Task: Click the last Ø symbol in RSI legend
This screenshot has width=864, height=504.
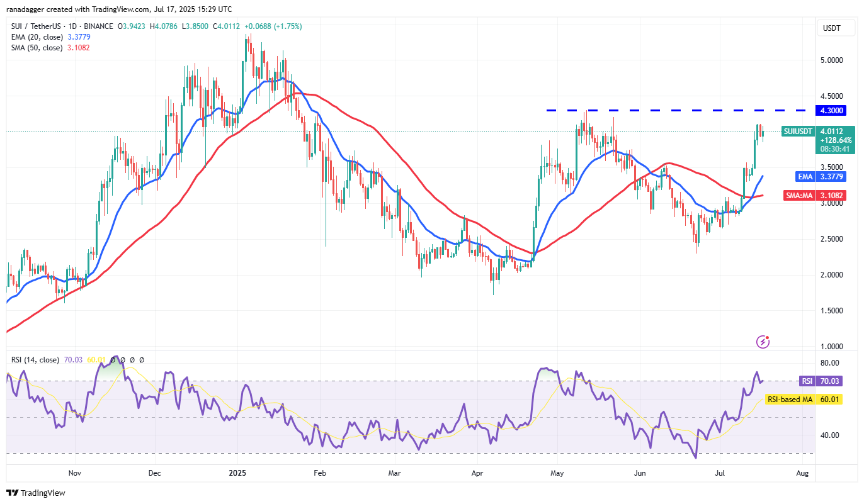Action: click(x=141, y=360)
